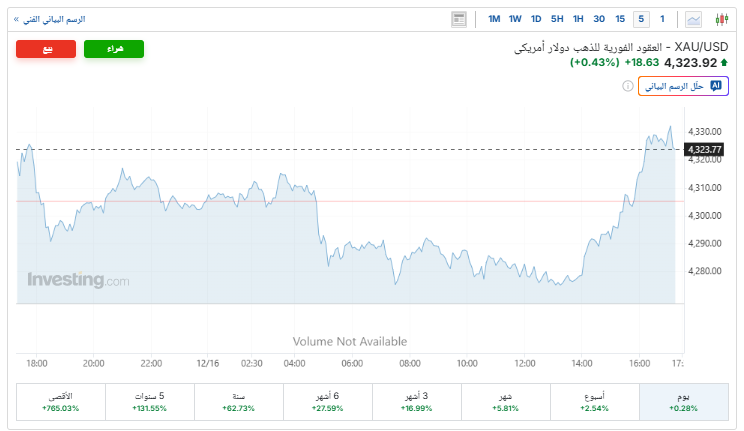This screenshot has height=431, width=744.
Task: Open the 5 years performance tab
Action: 150,402
